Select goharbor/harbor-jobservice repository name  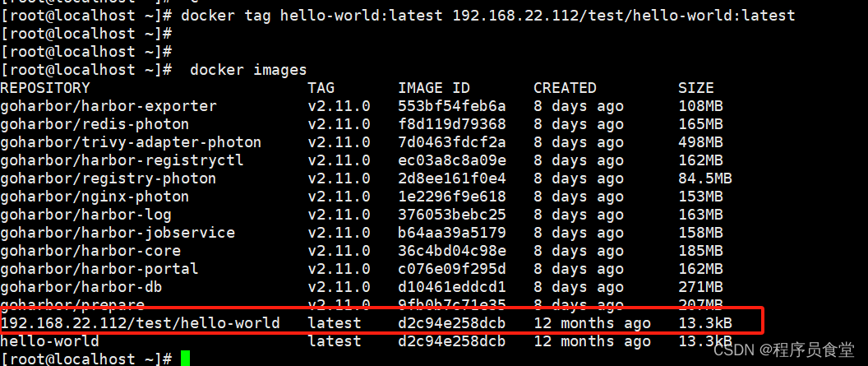point(118,233)
